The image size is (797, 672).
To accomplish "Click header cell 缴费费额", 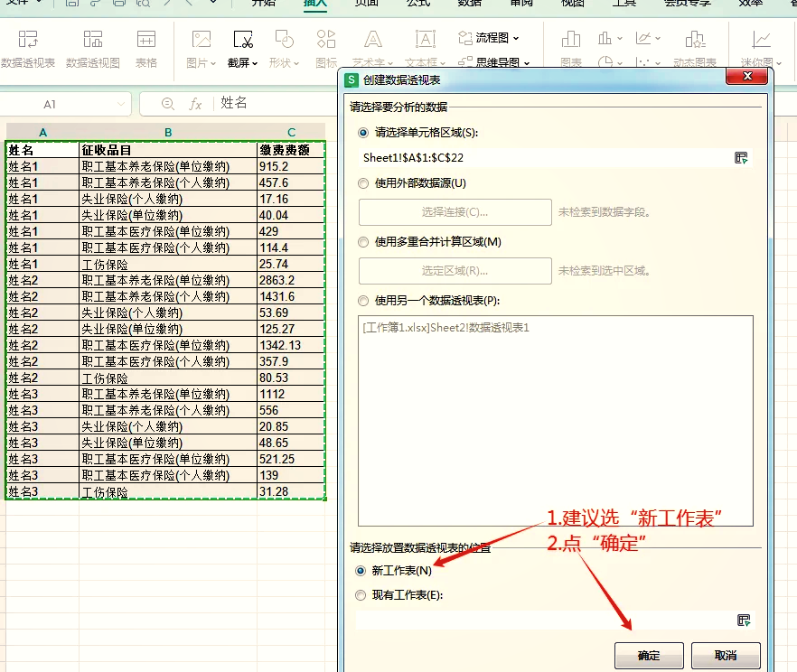I will pyautogui.click(x=291, y=150).
